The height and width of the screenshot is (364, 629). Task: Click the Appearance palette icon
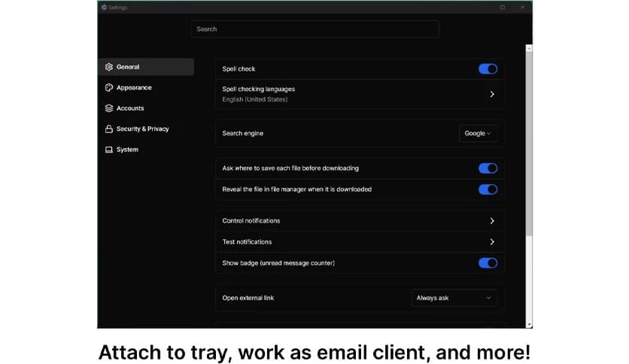109,88
